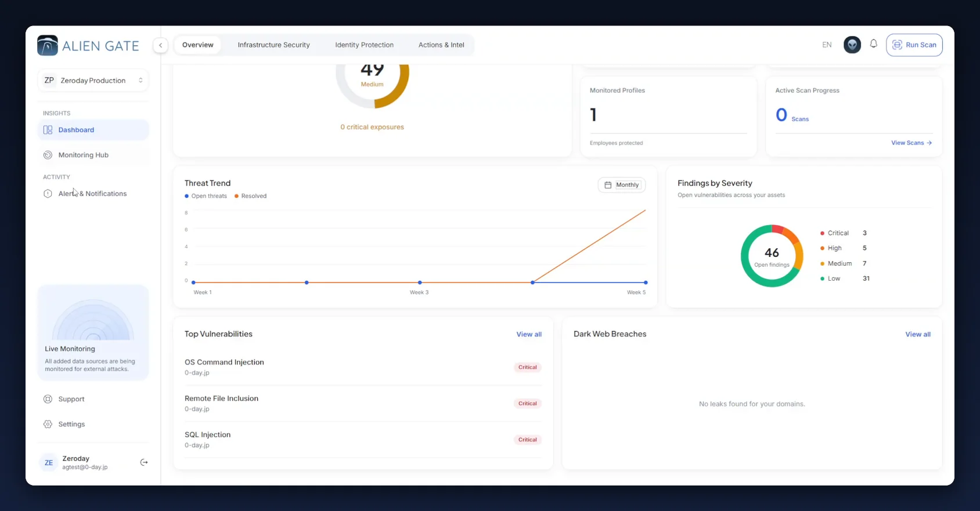
Task: Collapse the sidebar with the chevron button
Action: coord(160,45)
